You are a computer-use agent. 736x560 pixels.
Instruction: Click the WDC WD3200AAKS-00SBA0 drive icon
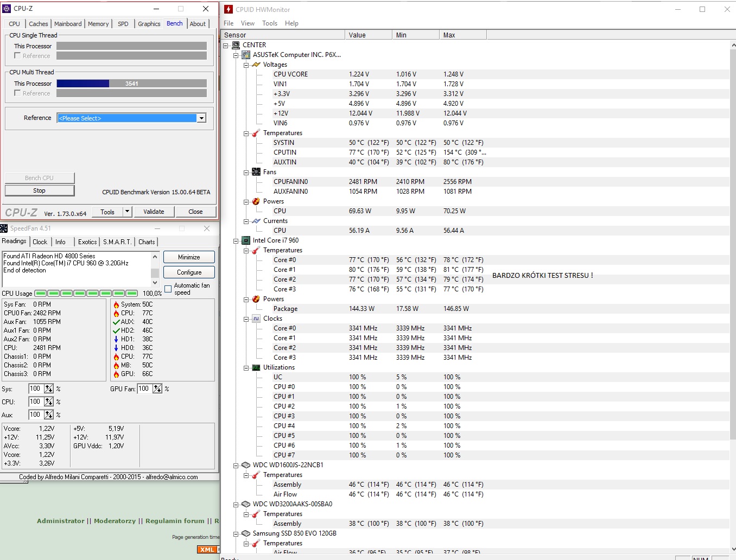[246, 504]
